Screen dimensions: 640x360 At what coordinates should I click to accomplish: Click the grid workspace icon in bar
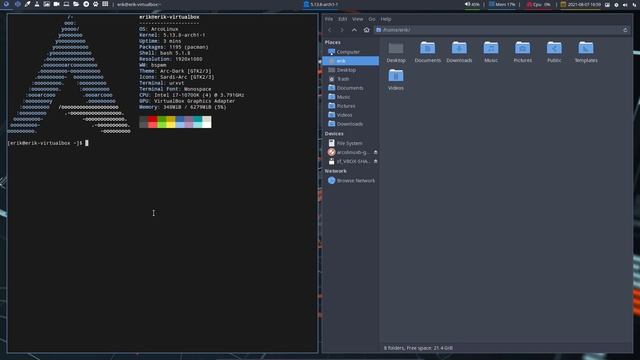(x=105, y=4)
